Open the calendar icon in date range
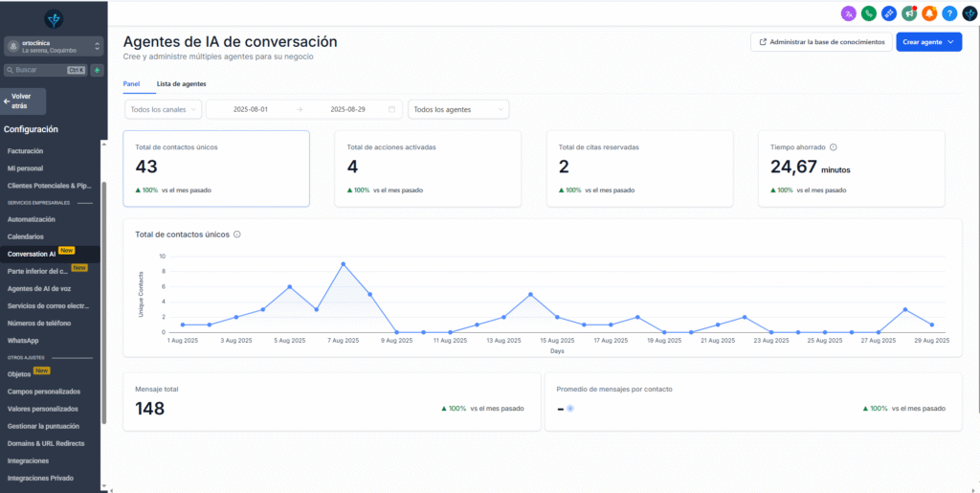The height and width of the screenshot is (493, 980). coord(391,109)
